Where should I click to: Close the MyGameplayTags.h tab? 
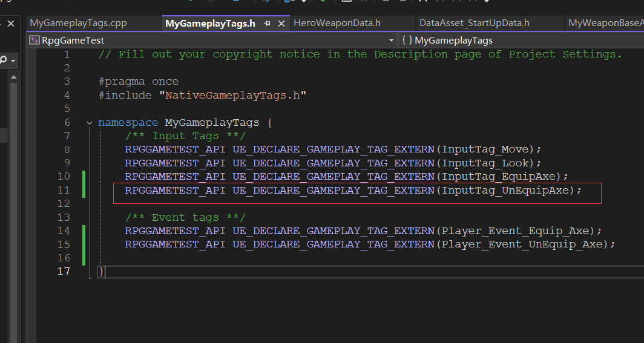(x=281, y=24)
